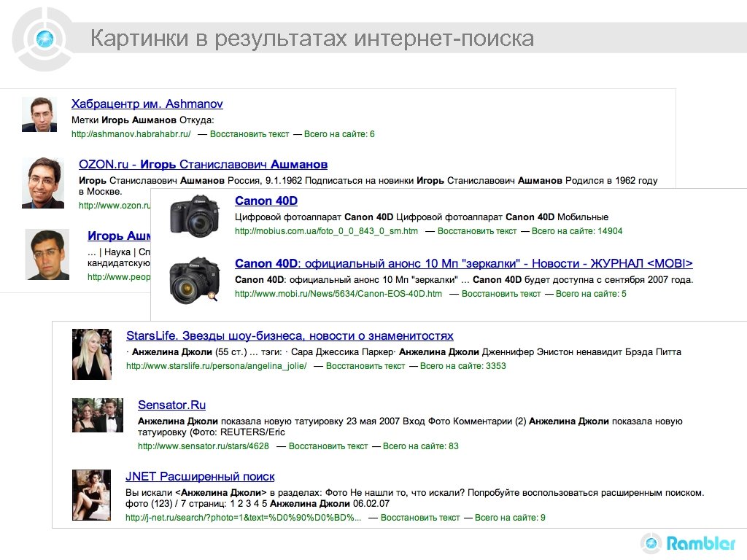Viewport: 747px width, 560px height.
Task: Click the snippet mentioning Дженнифер Энистон
Action: (404, 352)
